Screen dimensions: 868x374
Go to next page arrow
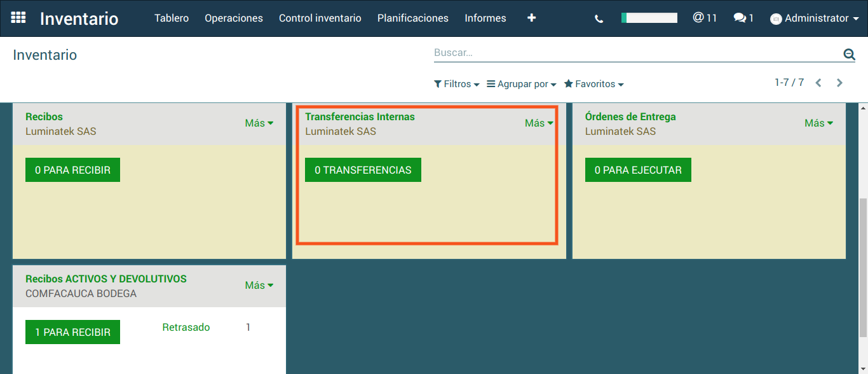839,83
